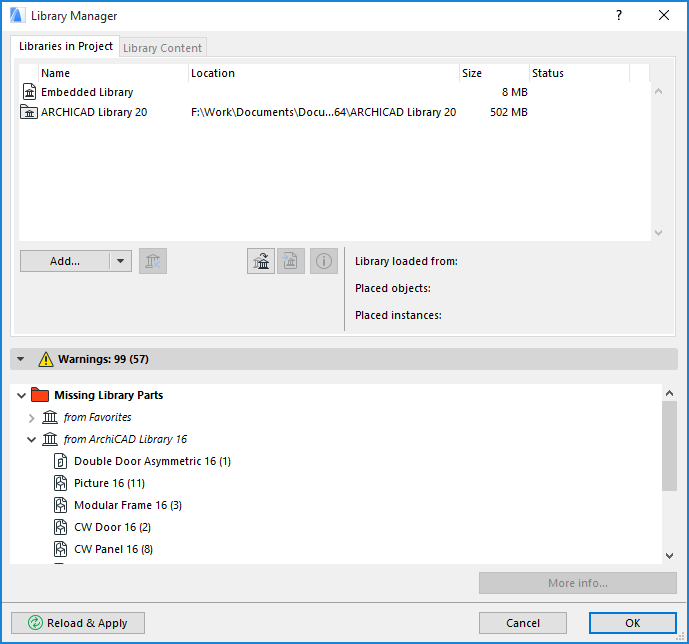The image size is (689, 644).
Task: Switch to Library Content tab
Action: 162,48
